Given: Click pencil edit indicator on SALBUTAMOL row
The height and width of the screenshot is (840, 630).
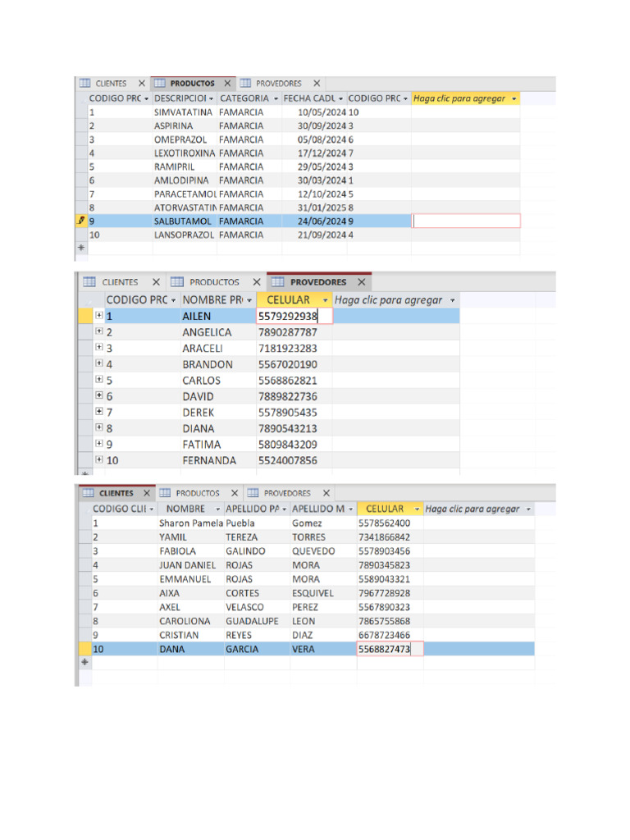Looking at the screenshot, I should pos(81,220).
